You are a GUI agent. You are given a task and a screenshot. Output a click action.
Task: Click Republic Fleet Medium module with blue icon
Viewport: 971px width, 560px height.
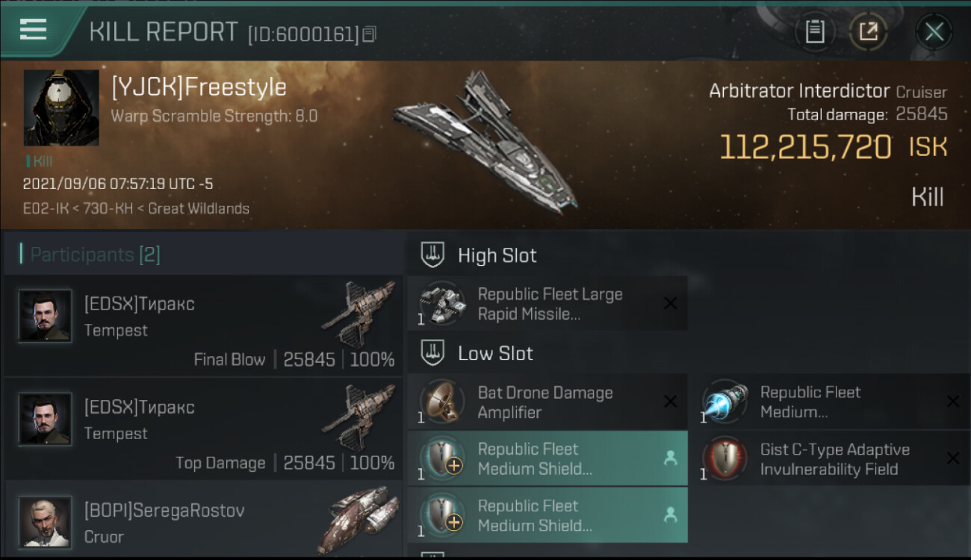[830, 402]
